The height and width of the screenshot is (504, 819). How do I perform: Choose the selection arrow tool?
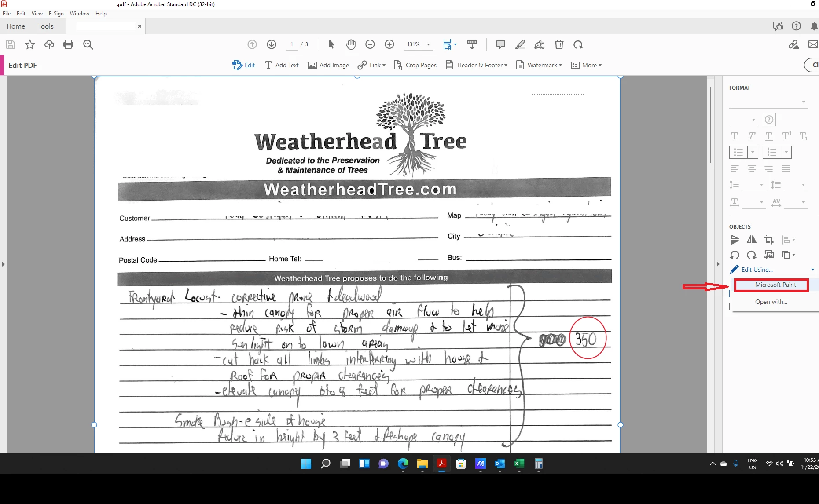[331, 44]
